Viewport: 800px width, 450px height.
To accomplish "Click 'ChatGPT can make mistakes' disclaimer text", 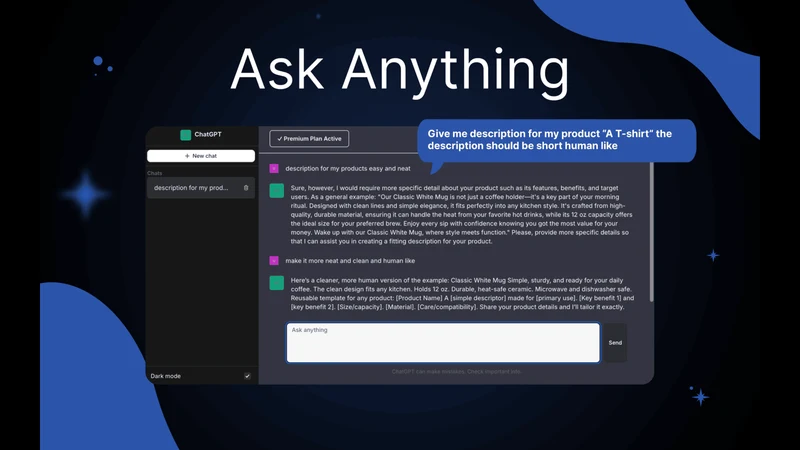I will (456, 371).
